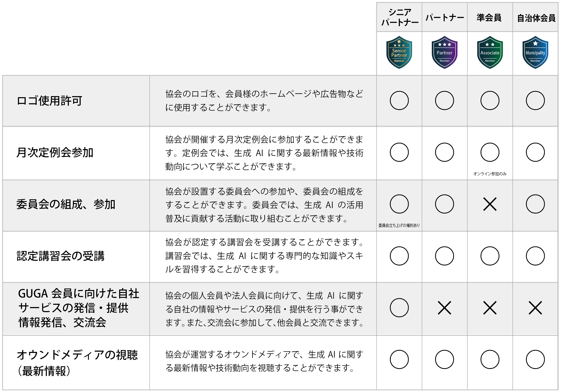The height and width of the screenshot is (392, 561).
Task: Click 自治体会員 circle in オウンドメディアの視聴 row
Action: click(535, 359)
